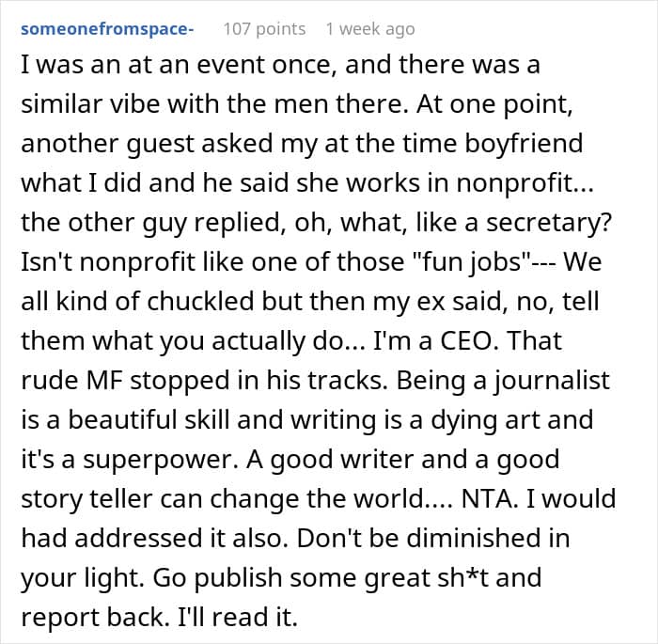Open the 1 week ago permalink
Image resolution: width=658 pixels, height=644 pixels.
click(370, 29)
